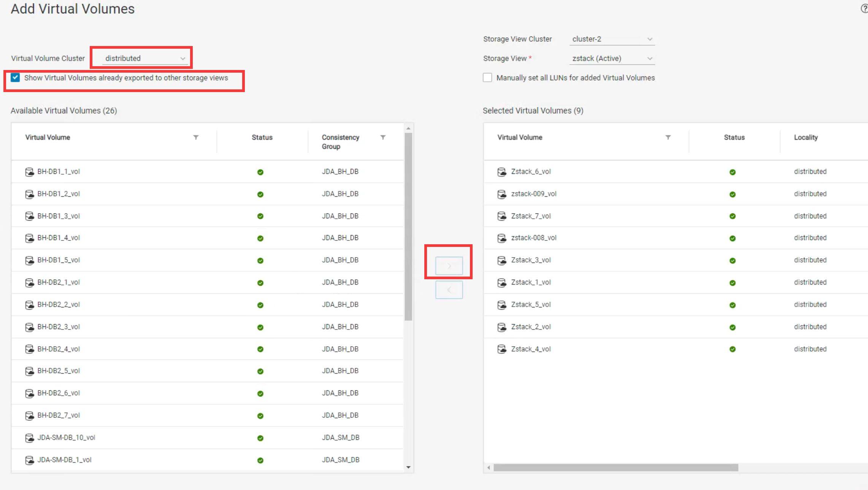Open the Virtual Volume Cluster dropdown

145,58
